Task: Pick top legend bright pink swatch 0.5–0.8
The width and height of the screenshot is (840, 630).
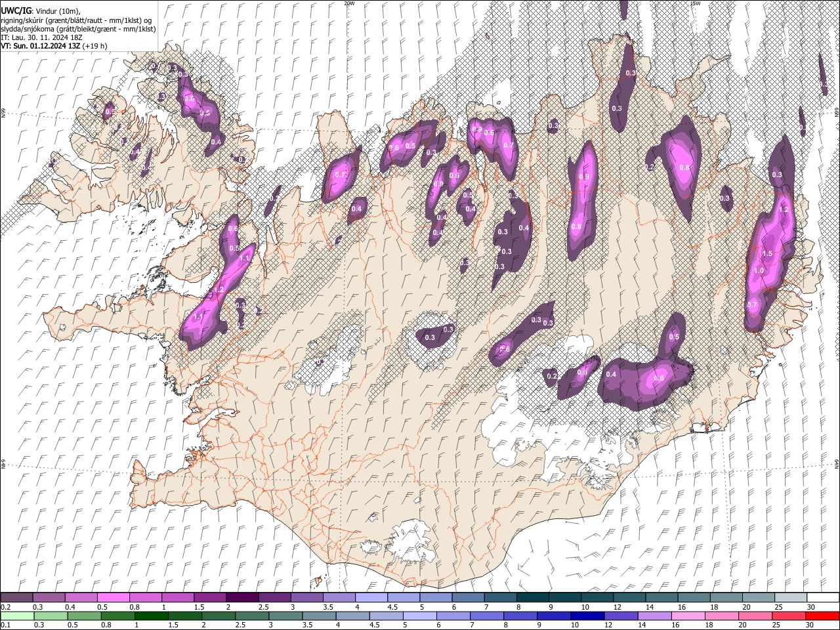Action: (x=114, y=598)
